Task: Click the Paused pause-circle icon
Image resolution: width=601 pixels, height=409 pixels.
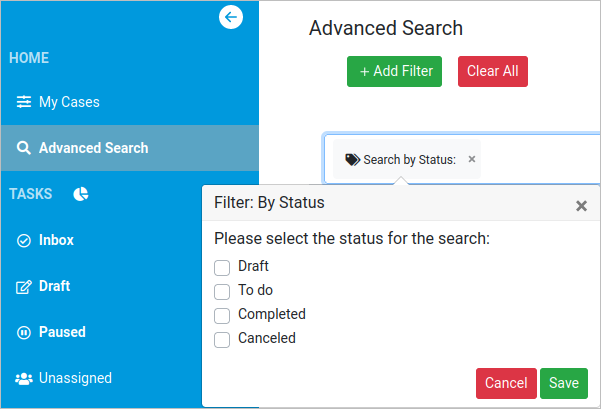Action: click(24, 332)
